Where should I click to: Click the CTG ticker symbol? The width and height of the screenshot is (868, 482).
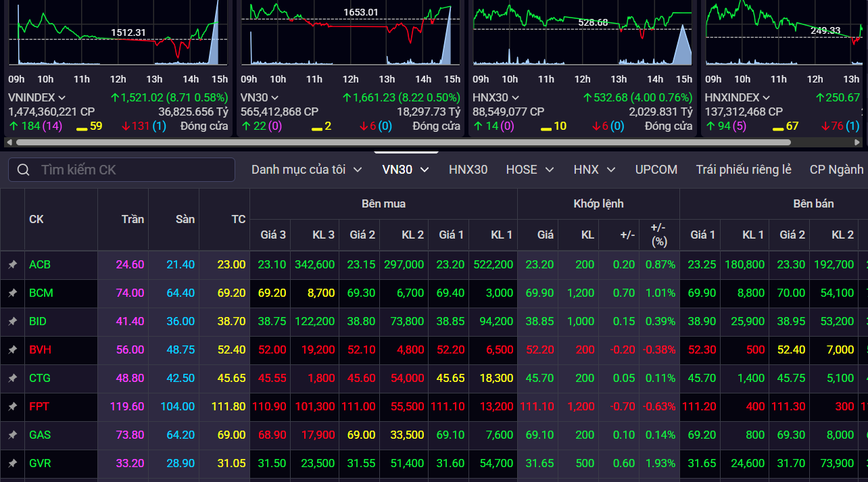[40, 379]
